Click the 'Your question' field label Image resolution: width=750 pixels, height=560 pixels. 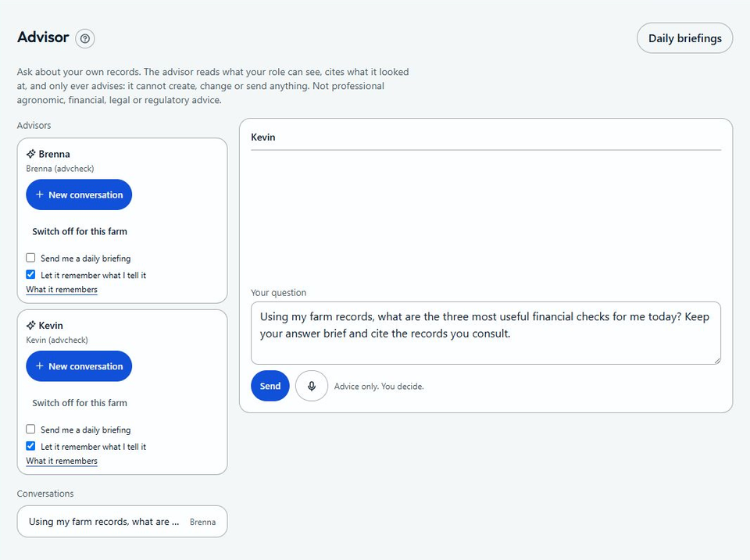278,293
